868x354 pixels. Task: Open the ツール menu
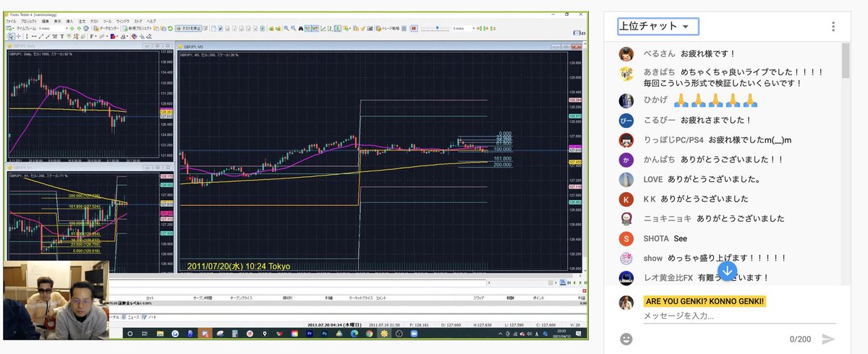pos(107,21)
